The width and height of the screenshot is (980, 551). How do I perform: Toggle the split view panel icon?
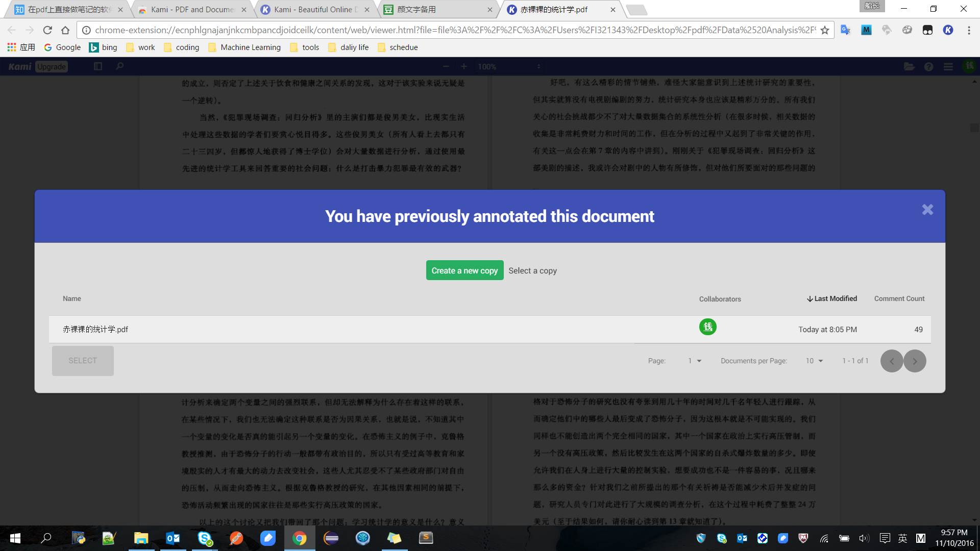coord(97,66)
